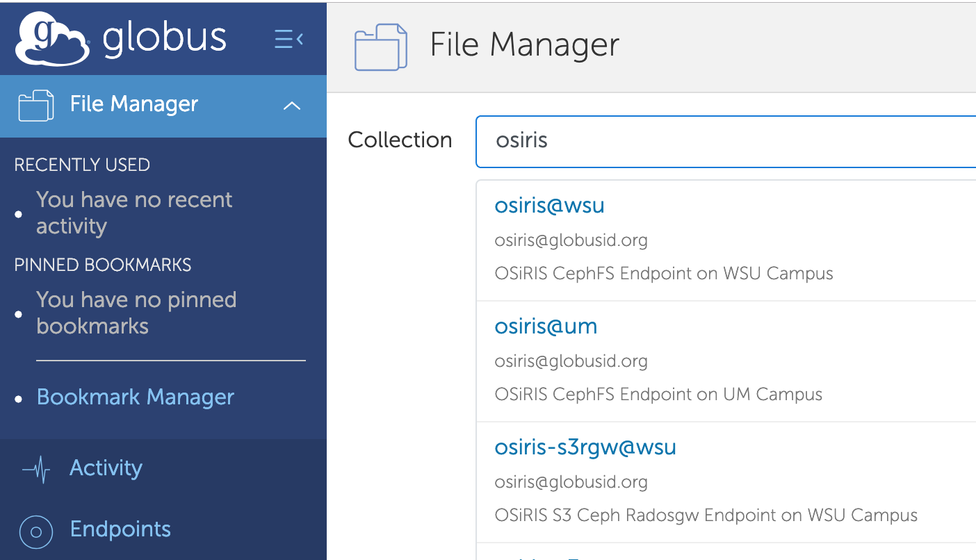Select the osiris-s3rgw@wsu collection

[585, 447]
